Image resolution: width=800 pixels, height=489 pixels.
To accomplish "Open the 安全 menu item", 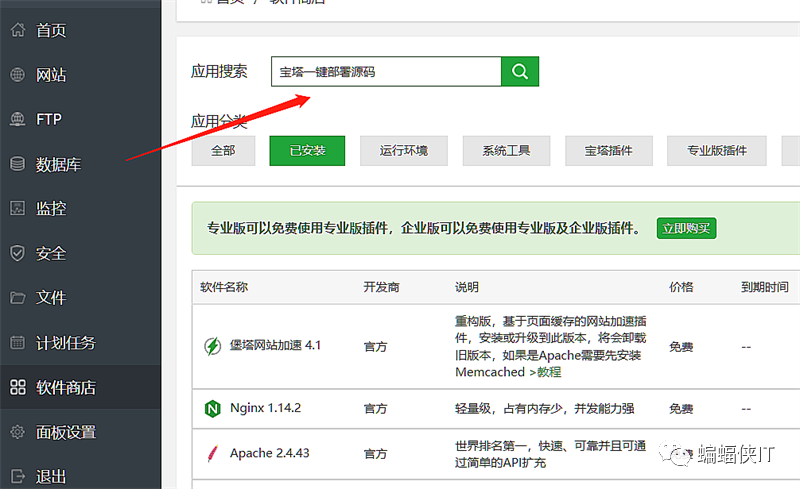I will tap(51, 253).
